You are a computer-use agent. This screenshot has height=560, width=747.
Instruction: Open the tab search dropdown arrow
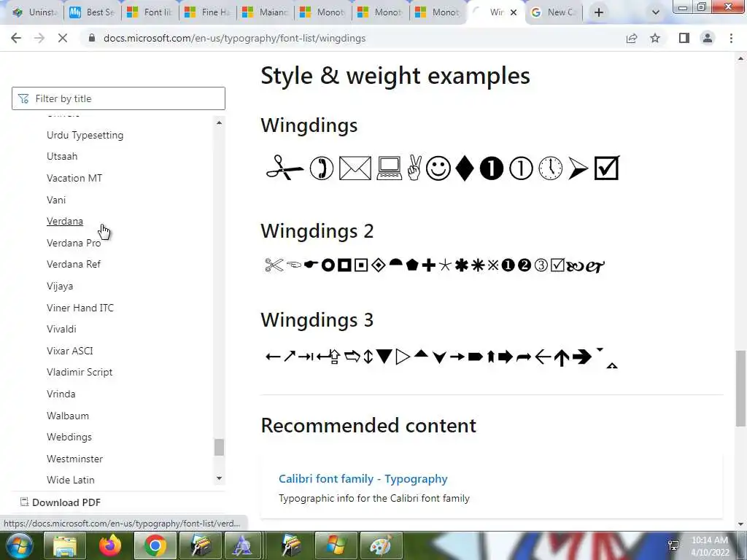(x=656, y=12)
